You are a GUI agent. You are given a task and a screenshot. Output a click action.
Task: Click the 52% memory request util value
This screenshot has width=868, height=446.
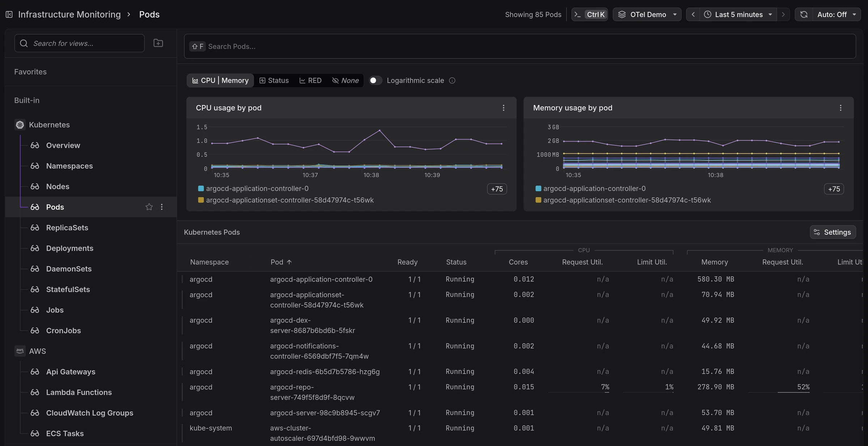pyautogui.click(x=803, y=387)
